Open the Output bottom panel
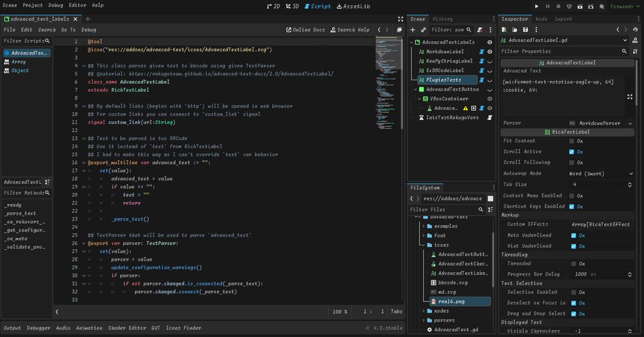The image size is (644, 337). tap(12, 328)
